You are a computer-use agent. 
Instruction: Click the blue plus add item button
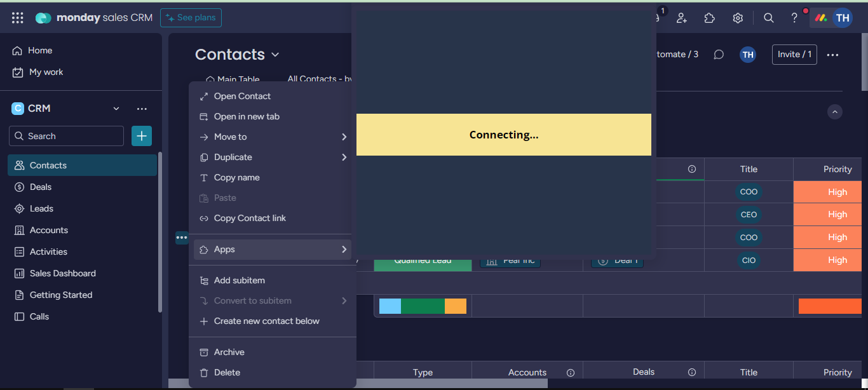[x=142, y=136]
